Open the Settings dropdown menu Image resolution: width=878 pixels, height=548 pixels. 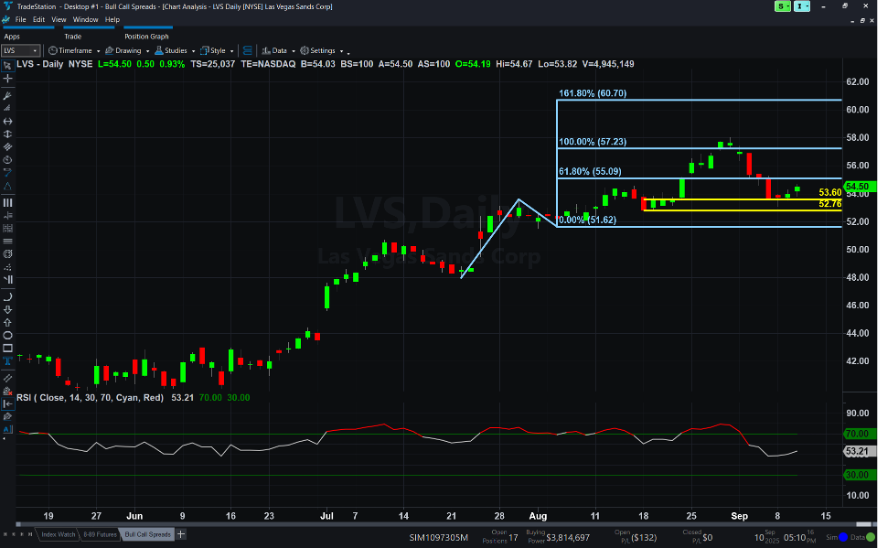pyautogui.click(x=321, y=50)
